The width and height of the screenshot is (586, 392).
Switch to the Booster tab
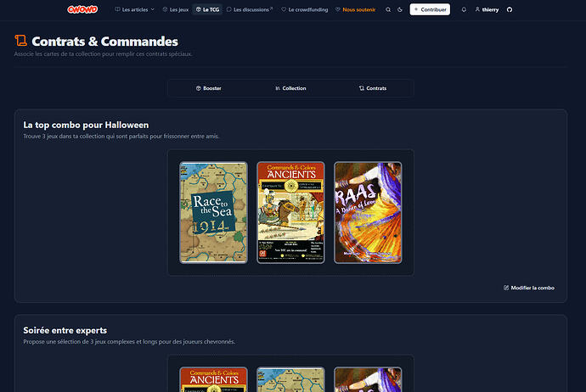click(x=209, y=88)
